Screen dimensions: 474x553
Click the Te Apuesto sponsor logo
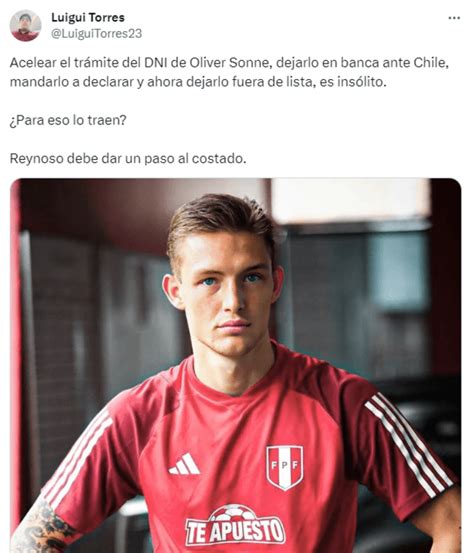(x=235, y=525)
